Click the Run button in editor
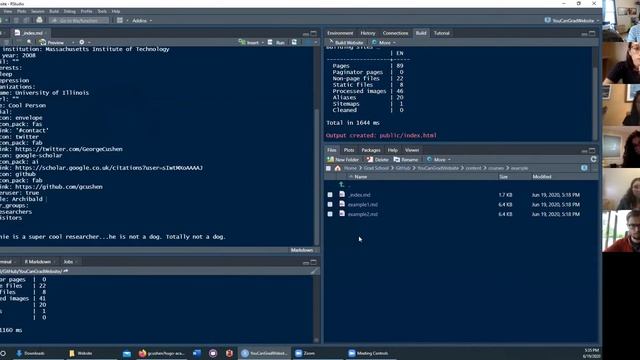Screen dimensions: 640x360 pyautogui.click(x=276, y=42)
